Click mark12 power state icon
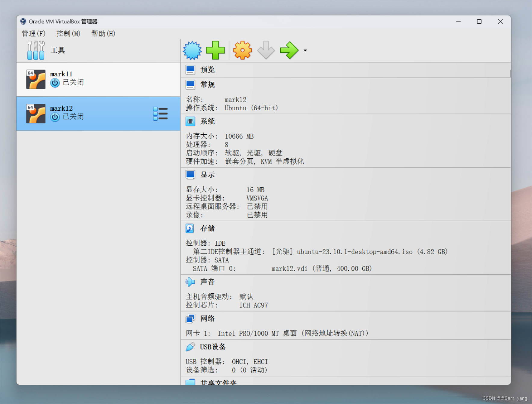The height and width of the screenshot is (404, 532). (55, 117)
